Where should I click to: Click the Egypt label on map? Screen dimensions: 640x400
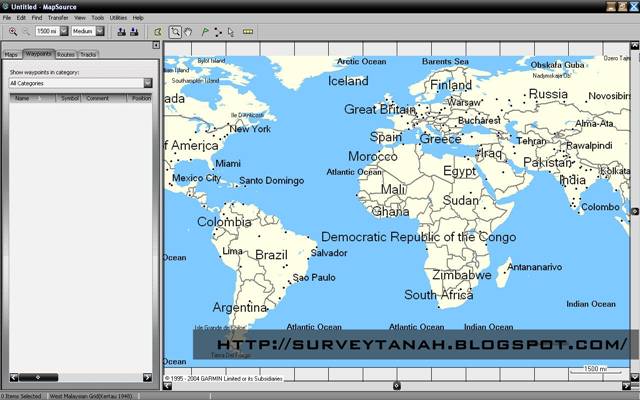click(460, 171)
